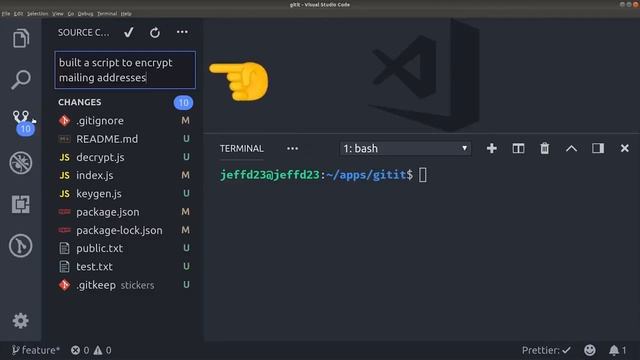Open terminal panel more actions ellipsis
Viewport: 640px width, 360px height.
tap(292, 149)
